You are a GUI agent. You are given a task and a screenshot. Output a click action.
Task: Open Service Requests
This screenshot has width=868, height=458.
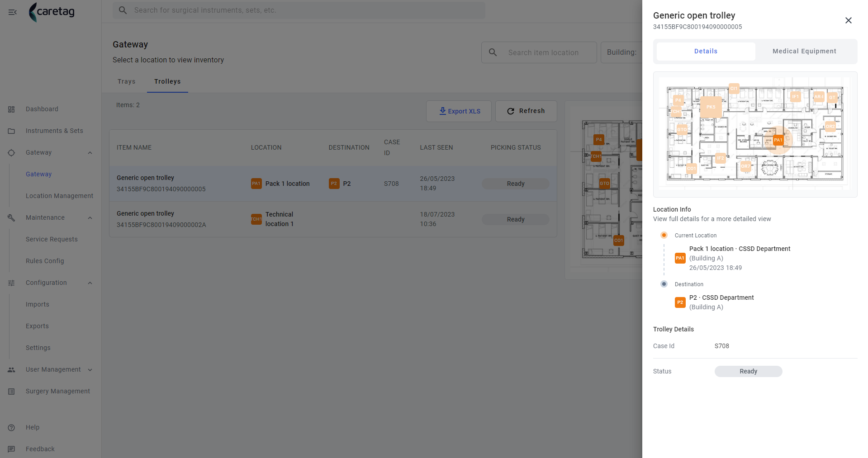tap(52, 240)
